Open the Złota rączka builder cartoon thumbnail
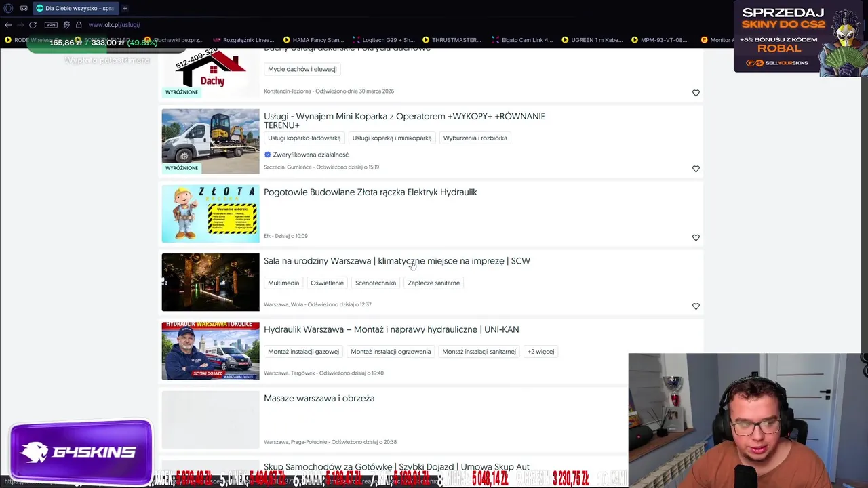The width and height of the screenshot is (868, 488). click(210, 213)
